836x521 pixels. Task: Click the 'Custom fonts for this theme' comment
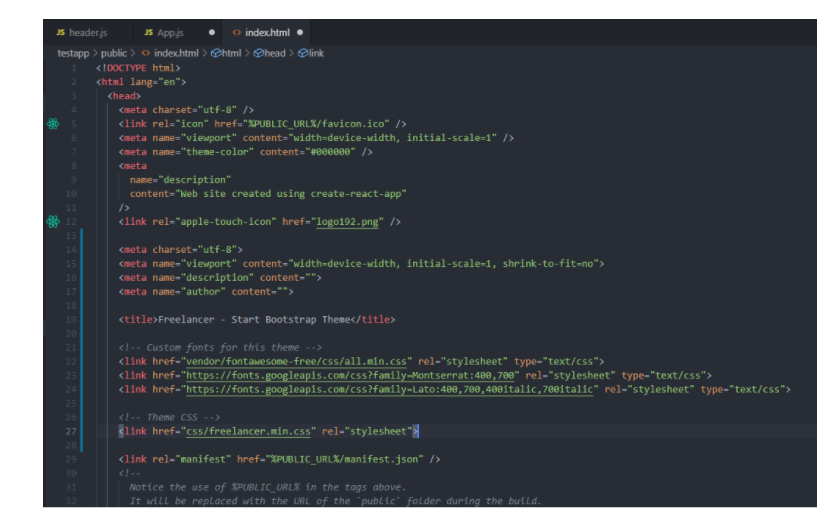tap(220, 348)
